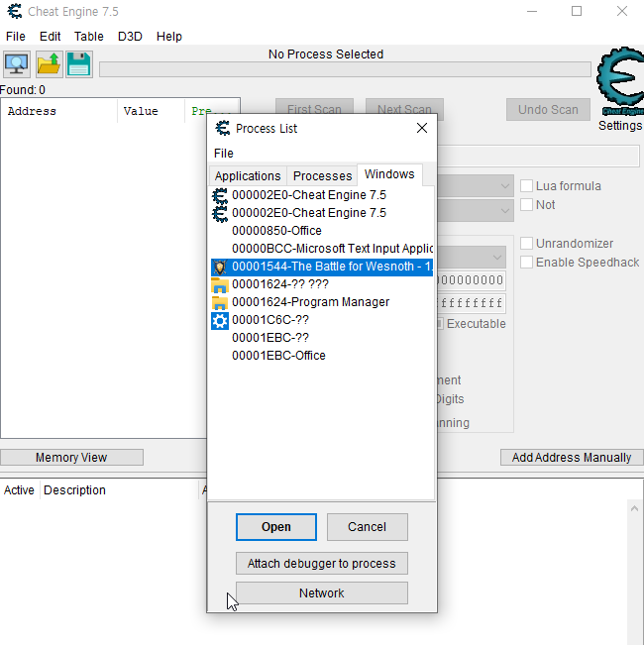Select 00001544-The Battle for Wesnoth entry
This screenshot has width=644, height=645.
322,267
